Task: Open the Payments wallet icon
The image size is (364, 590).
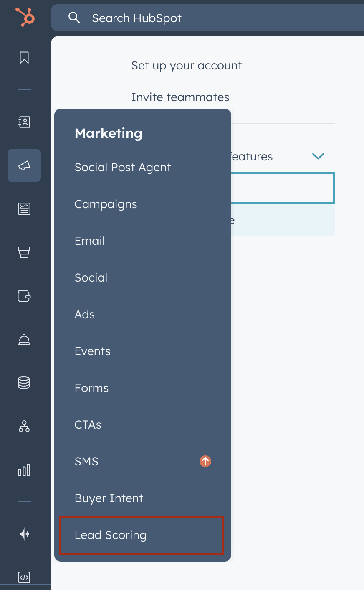Action: pos(24,296)
